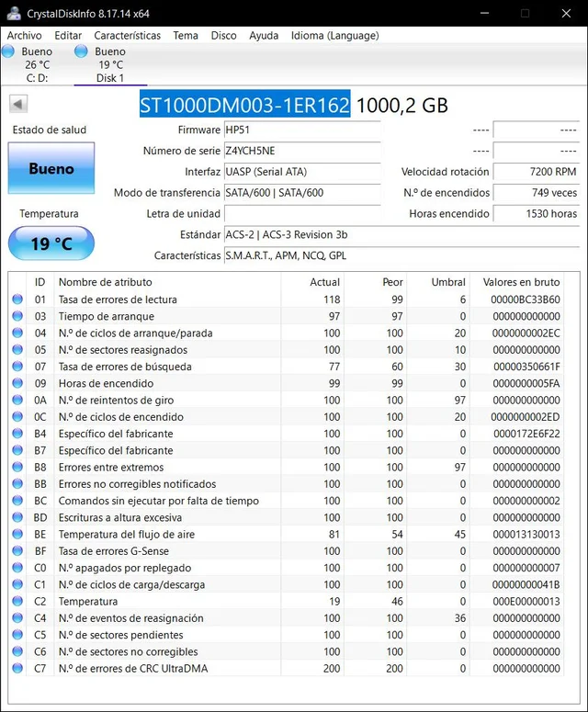Click status orb for sectores no corregibles
The width and height of the screenshot is (588, 712).
[17, 651]
